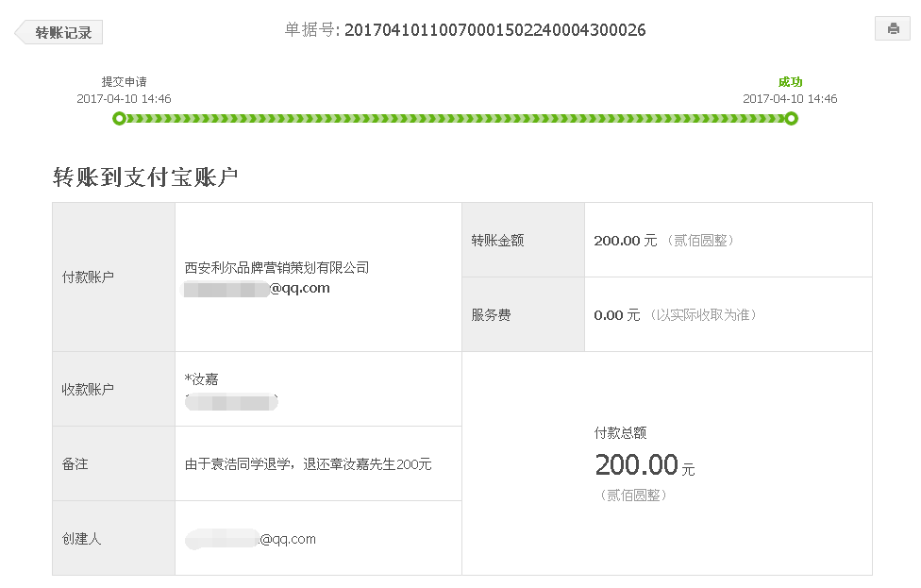This screenshot has height=588, width=921.
Task: Click the printer icon button
Action: pos(893,28)
